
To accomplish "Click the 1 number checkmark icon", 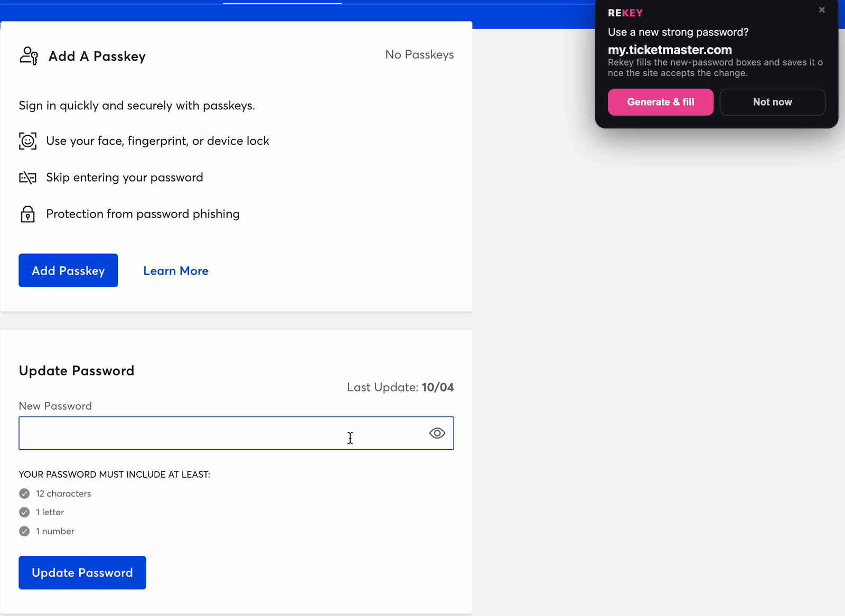I will pos(24,531).
